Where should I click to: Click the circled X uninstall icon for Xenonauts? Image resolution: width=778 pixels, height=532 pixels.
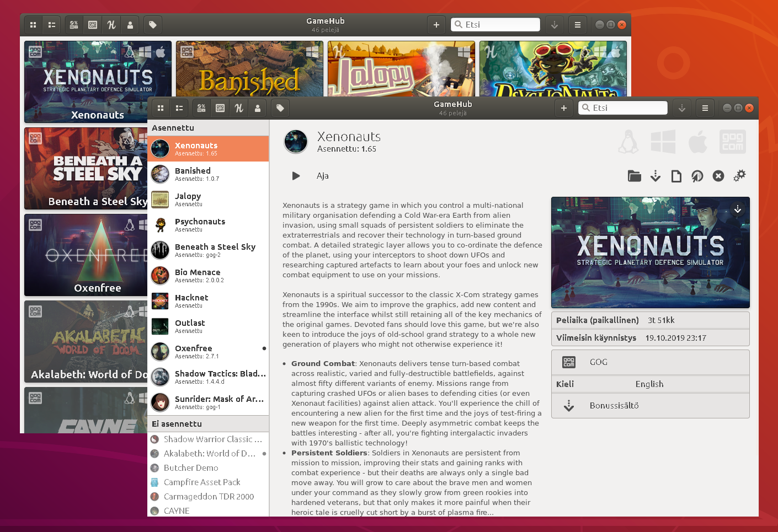coord(718,176)
